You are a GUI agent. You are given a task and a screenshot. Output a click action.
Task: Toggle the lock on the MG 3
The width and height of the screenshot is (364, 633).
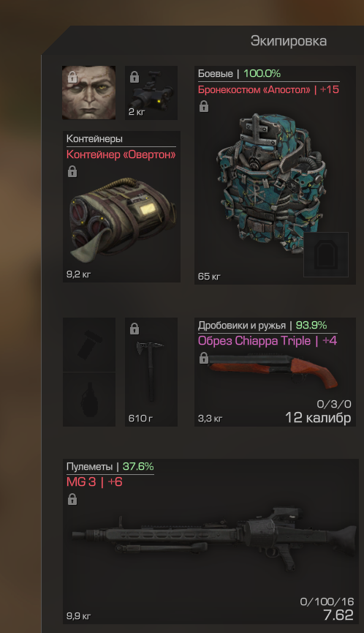72,500
